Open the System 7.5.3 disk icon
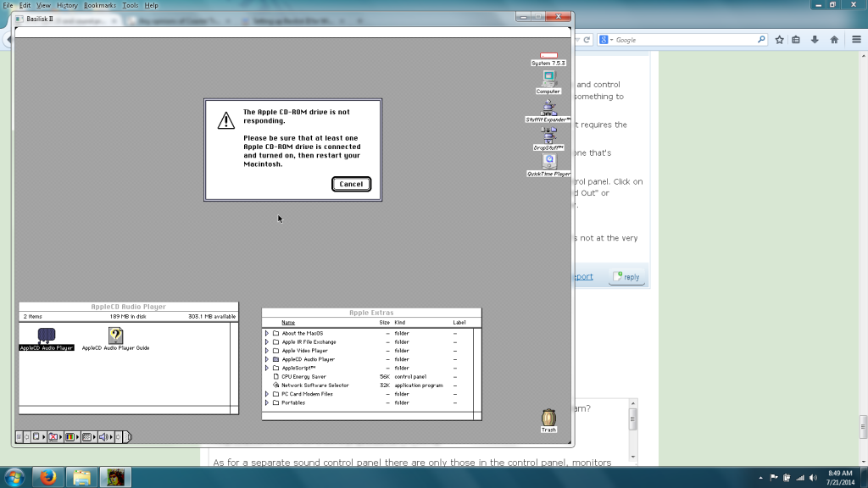The height and width of the screenshot is (488, 868). coord(548,56)
